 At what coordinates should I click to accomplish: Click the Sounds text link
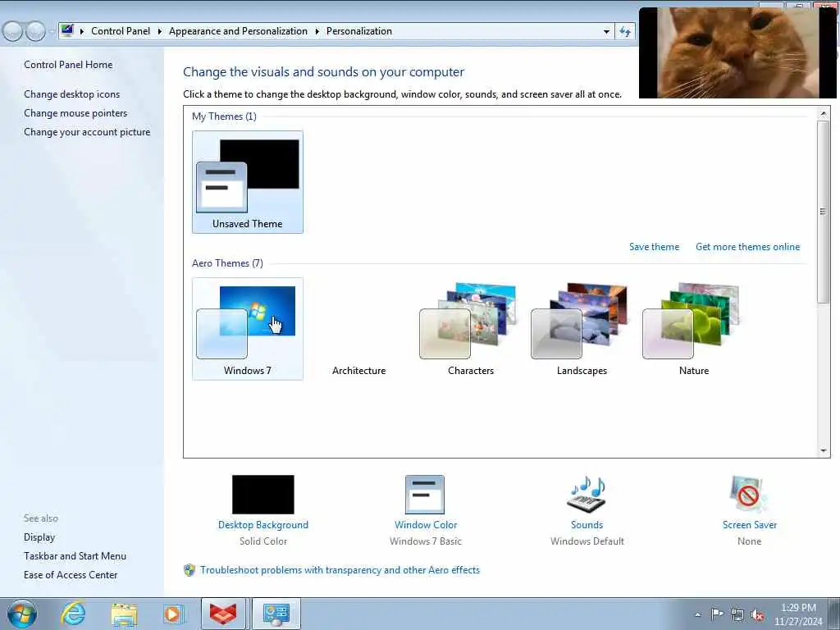tap(587, 525)
